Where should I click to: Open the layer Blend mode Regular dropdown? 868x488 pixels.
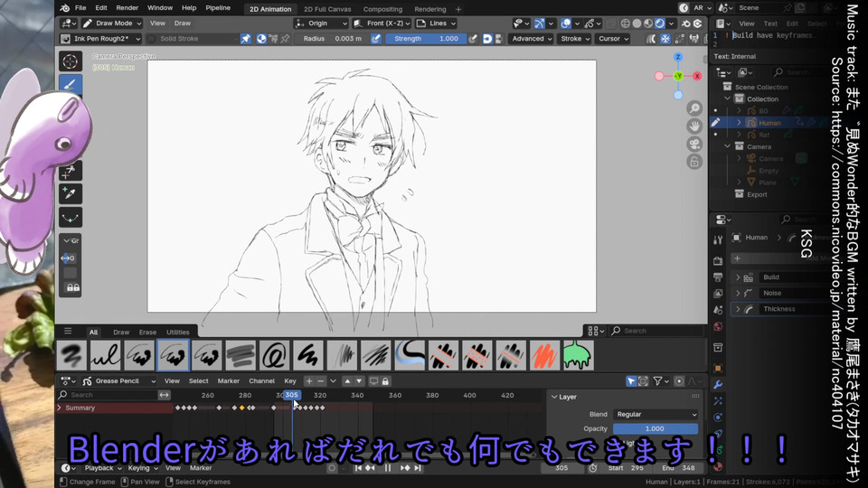(x=656, y=415)
